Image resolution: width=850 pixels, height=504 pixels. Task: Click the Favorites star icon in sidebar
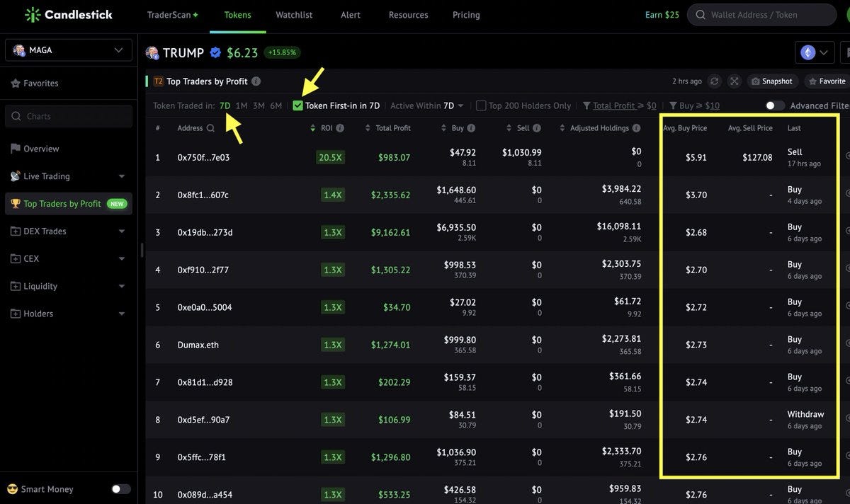click(15, 84)
